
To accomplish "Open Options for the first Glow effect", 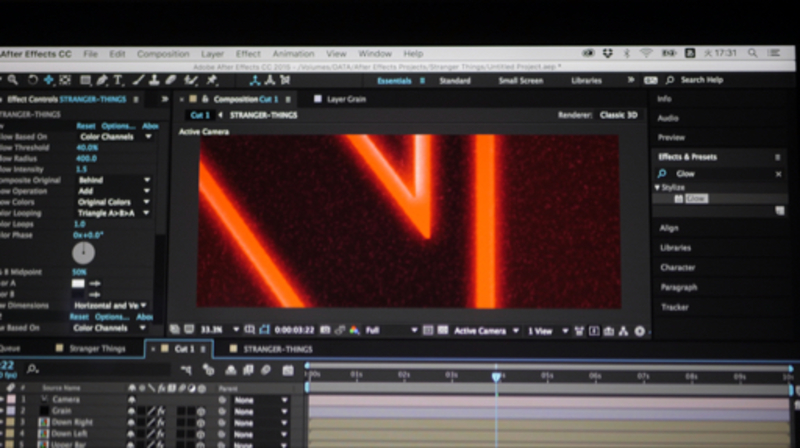I will [x=118, y=126].
